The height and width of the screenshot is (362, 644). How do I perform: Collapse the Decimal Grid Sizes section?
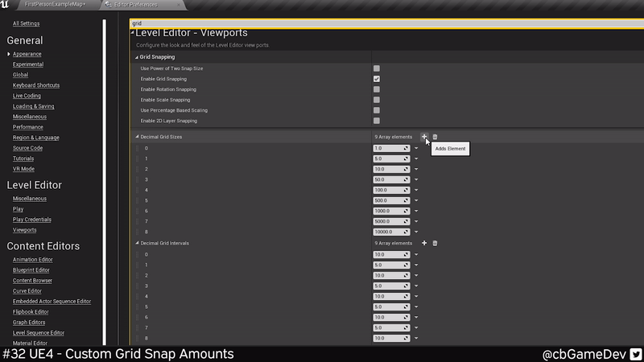137,137
